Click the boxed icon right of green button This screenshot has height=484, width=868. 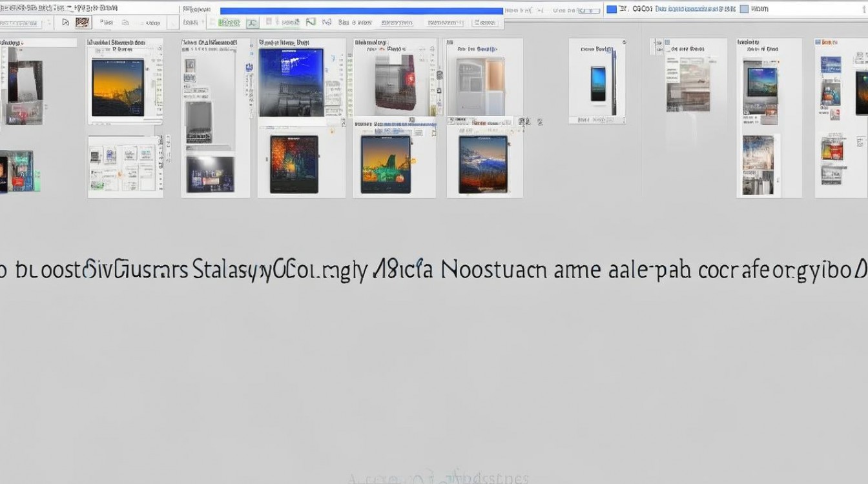coord(253,23)
